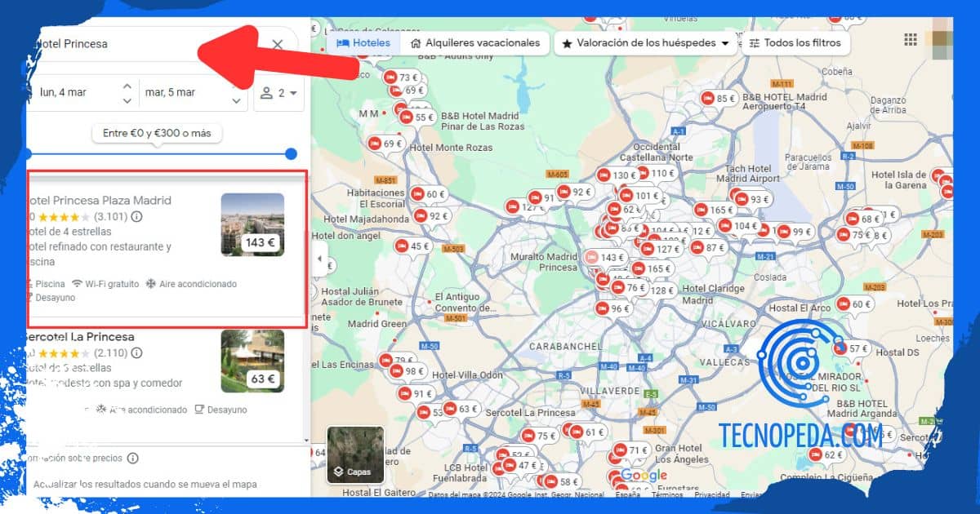Select the 71 € Gran Hotel Los Ángeles marker
Viewport: 980px width, 514px height.
tap(631, 450)
